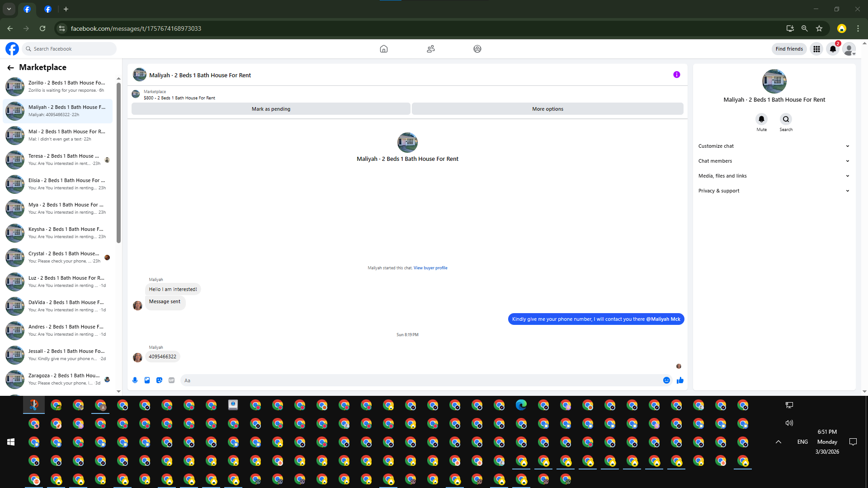The width and height of the screenshot is (868, 488).
Task: Open the Facebook apps grid menu
Action: click(x=816, y=49)
